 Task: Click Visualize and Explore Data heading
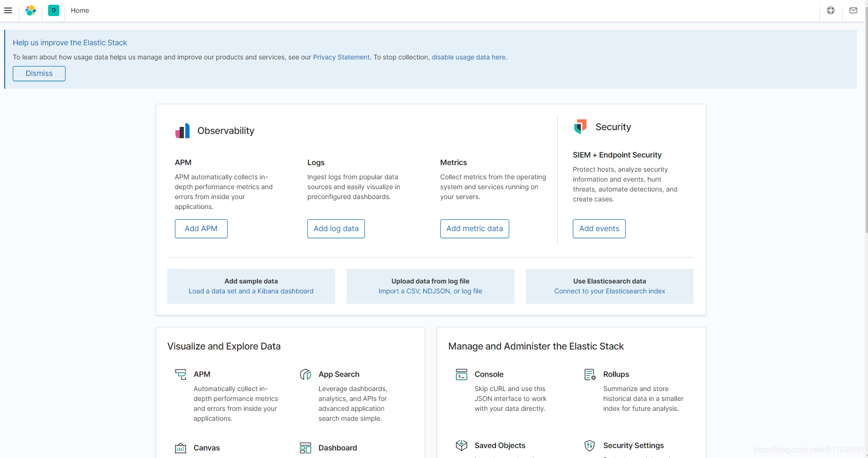(224, 347)
